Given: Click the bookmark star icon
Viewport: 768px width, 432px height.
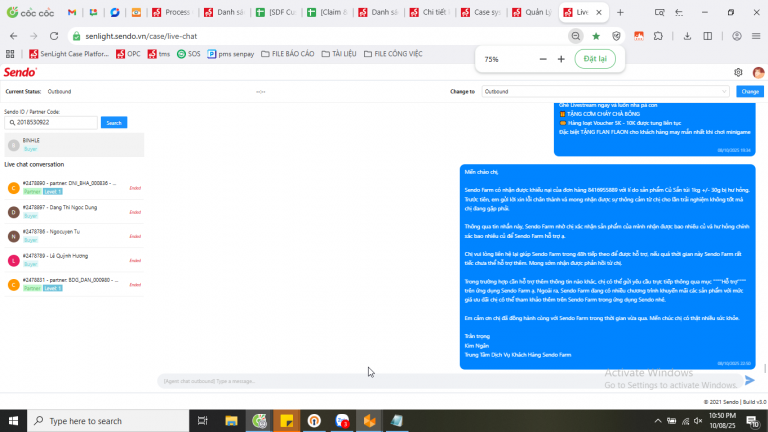Looking at the screenshot, I should point(596,36).
